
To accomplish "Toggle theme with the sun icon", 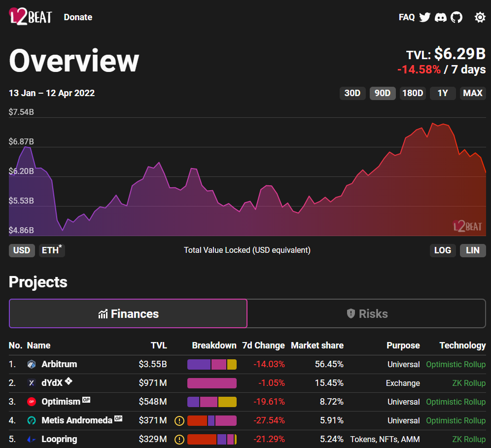I will [480, 17].
